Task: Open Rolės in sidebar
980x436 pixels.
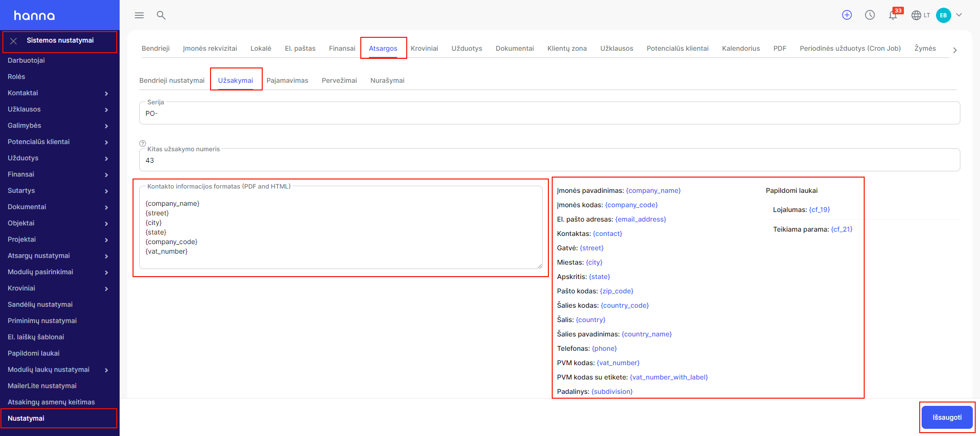Action: click(16, 77)
